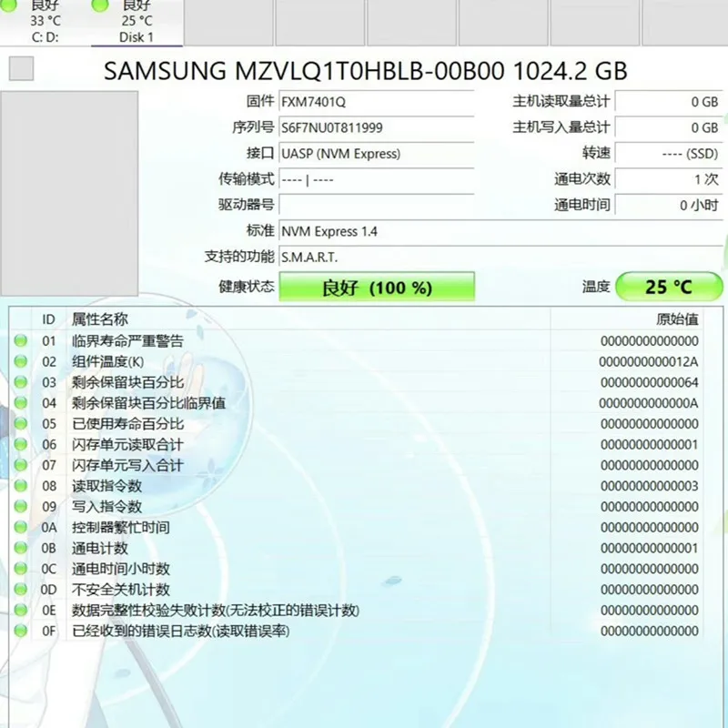The width and height of the screenshot is (728, 728).
Task: Click the transfer mode field ---- | ----
Action: [376, 179]
